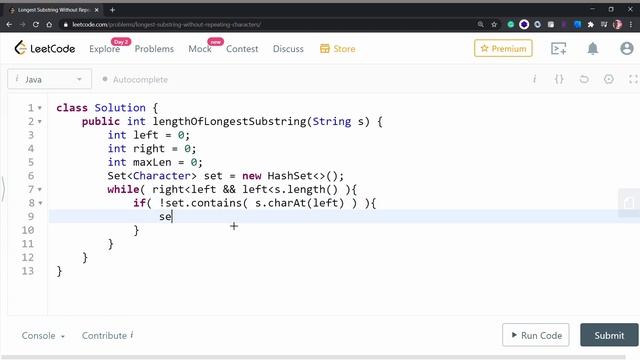This screenshot has height=360, width=640.
Task: Close the Longest Substring browser tab
Action: click(x=97, y=10)
